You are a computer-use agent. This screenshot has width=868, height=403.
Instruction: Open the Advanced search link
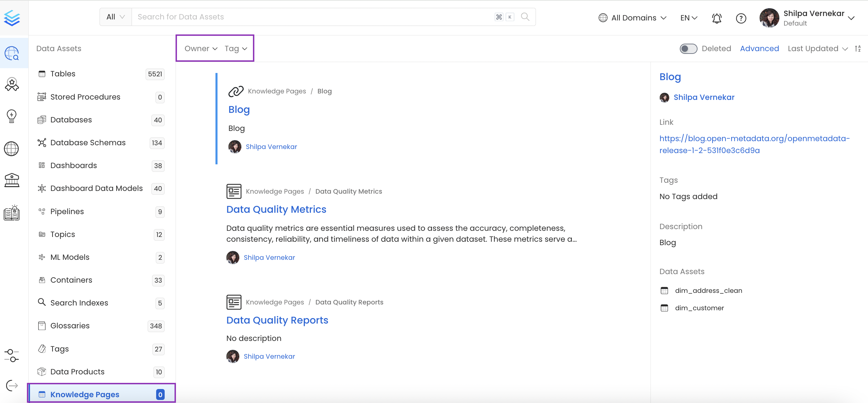point(759,48)
